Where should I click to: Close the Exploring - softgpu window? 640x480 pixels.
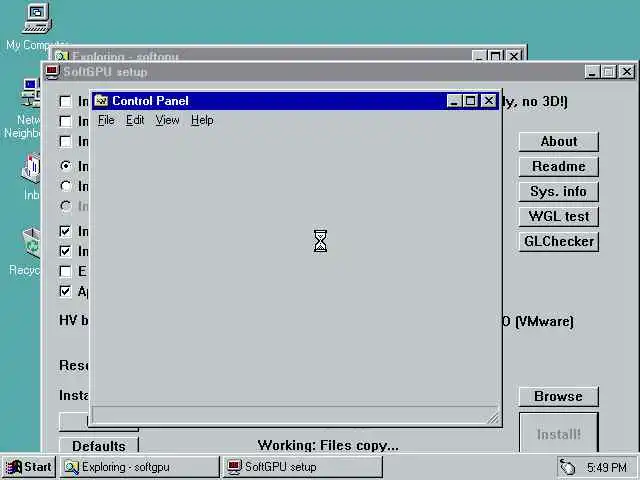515,56
